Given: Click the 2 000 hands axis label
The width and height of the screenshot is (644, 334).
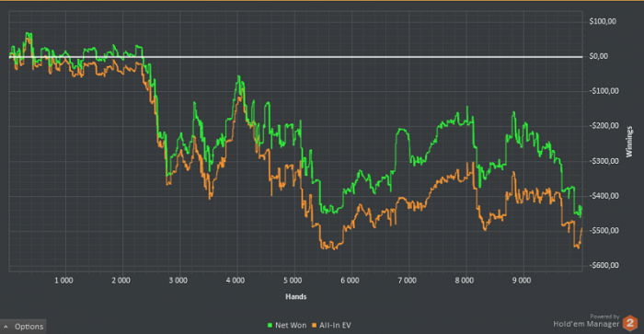Looking at the screenshot, I should coord(121,281).
